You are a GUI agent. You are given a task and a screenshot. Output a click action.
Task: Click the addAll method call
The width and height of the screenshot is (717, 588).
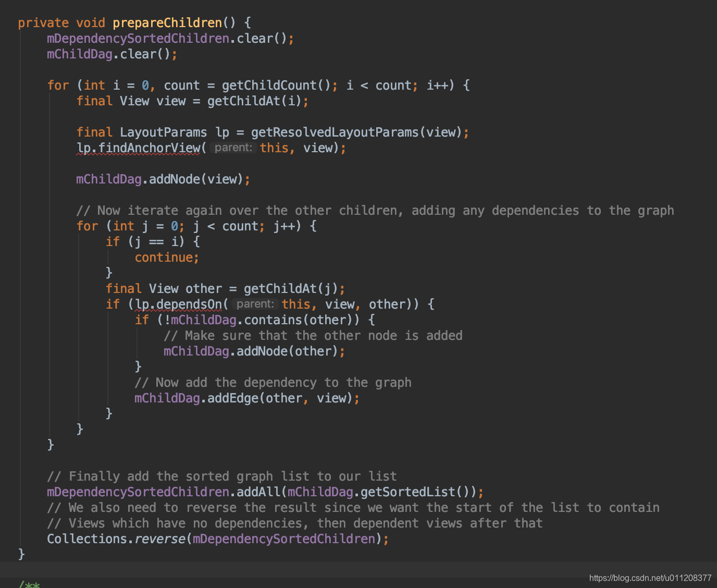[258, 492]
